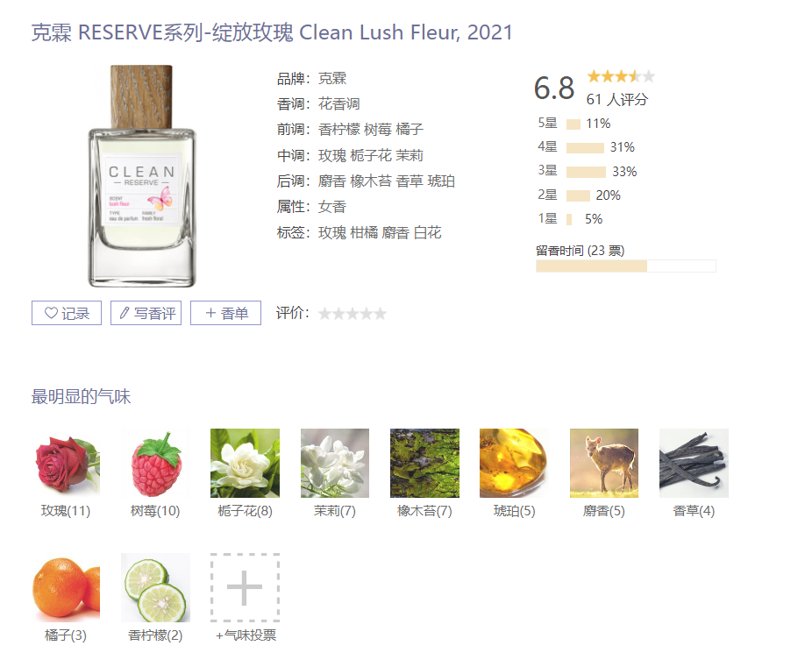Open the 克霖 brand link
This screenshot has width=812, height=667.
(332, 79)
